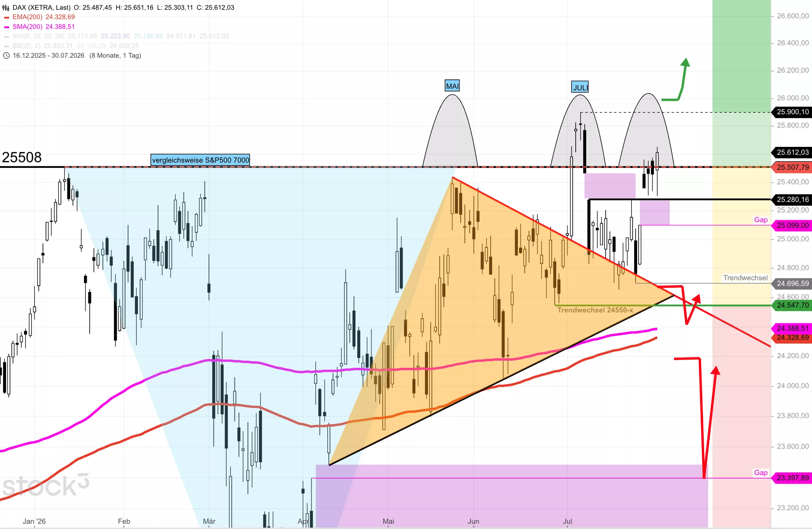Click the Jul time axis label
The height and width of the screenshot is (529, 812).
pyautogui.click(x=567, y=521)
